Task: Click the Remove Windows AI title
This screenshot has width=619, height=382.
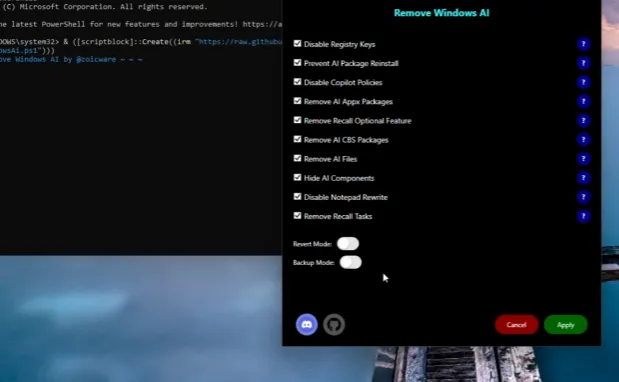Action: [441, 13]
